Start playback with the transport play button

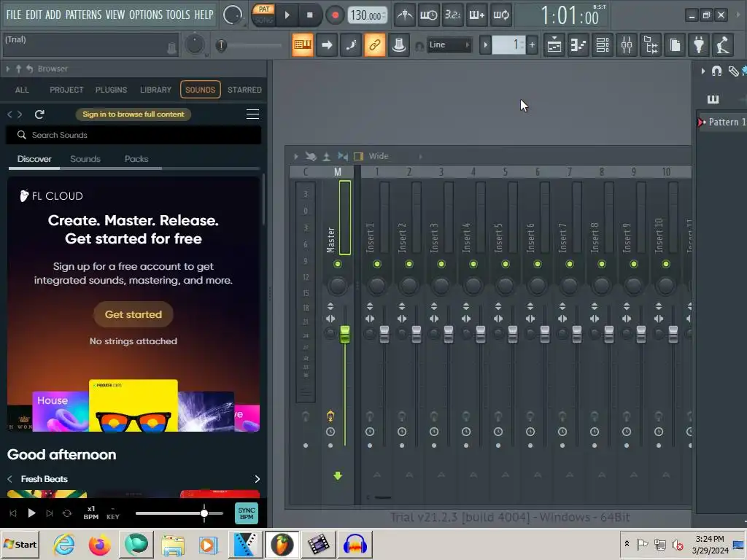pos(287,15)
